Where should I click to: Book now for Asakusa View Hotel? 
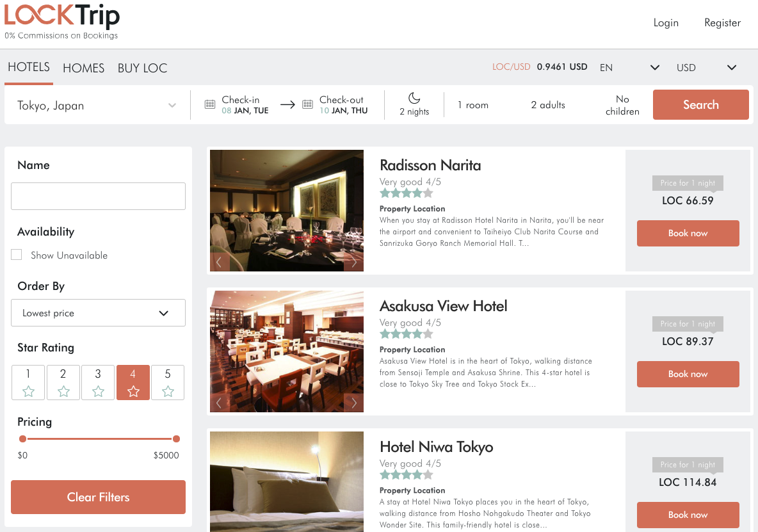tap(688, 374)
